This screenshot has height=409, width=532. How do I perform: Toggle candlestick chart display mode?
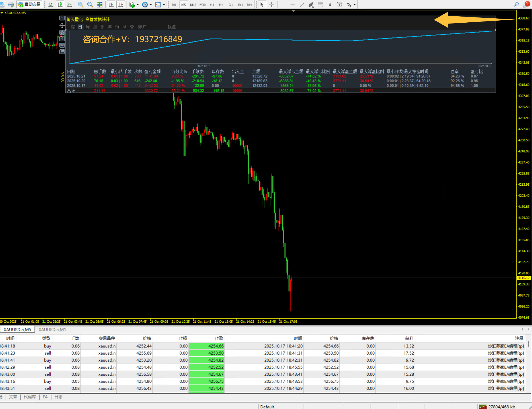pos(60,5)
